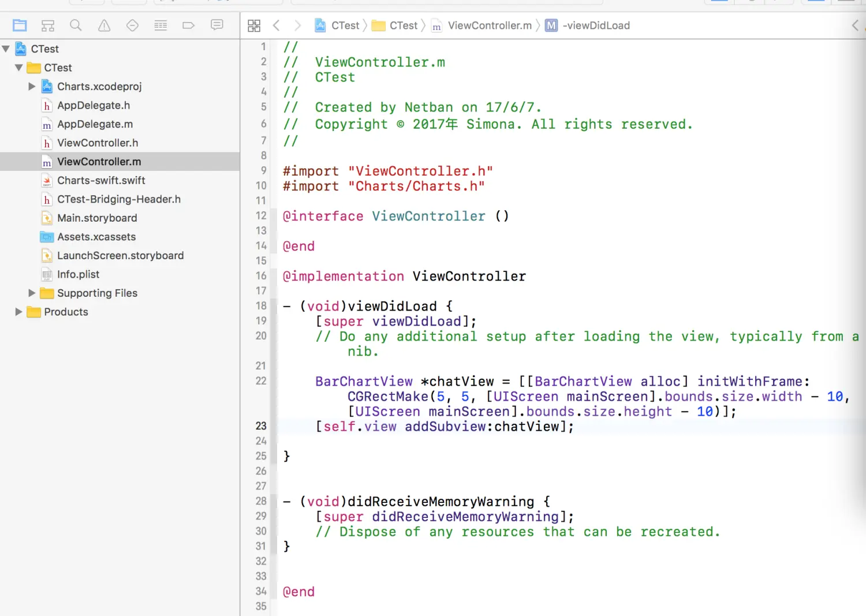Click line number 23 in gutter

pos(261,426)
